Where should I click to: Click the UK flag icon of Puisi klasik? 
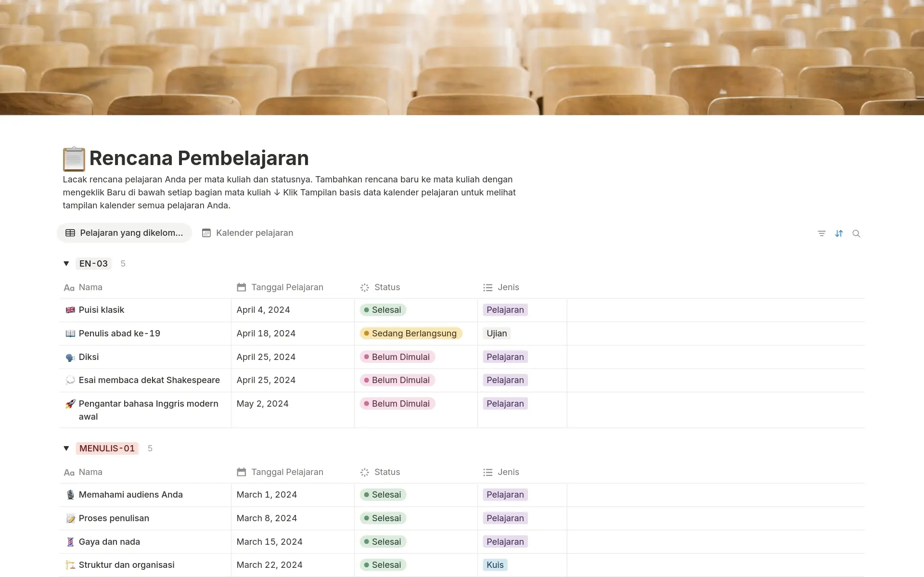(70, 310)
